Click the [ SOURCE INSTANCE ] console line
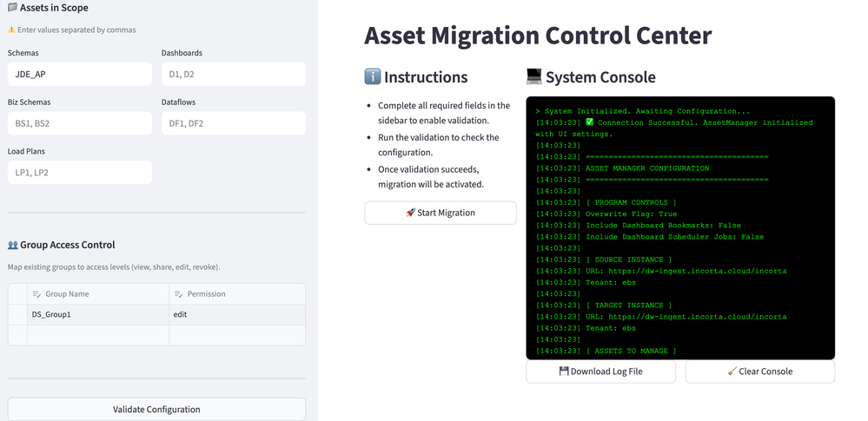Viewport: 868px width, 421px height. 604,260
